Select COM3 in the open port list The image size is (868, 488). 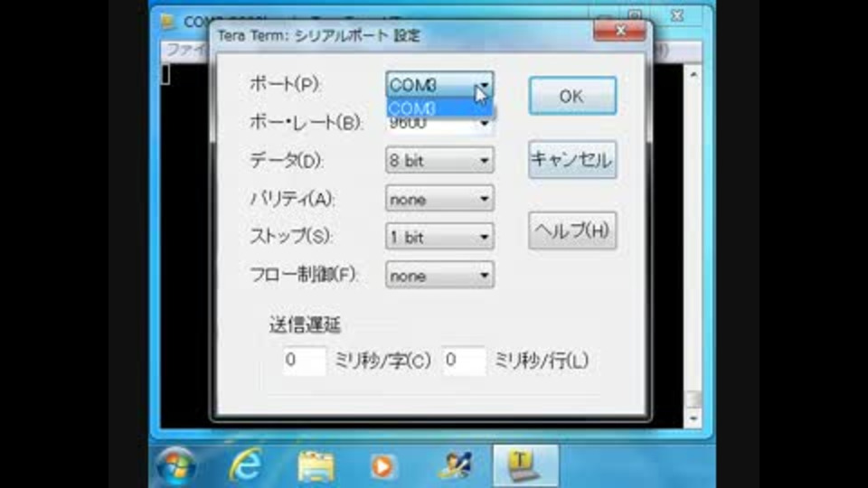(439, 108)
